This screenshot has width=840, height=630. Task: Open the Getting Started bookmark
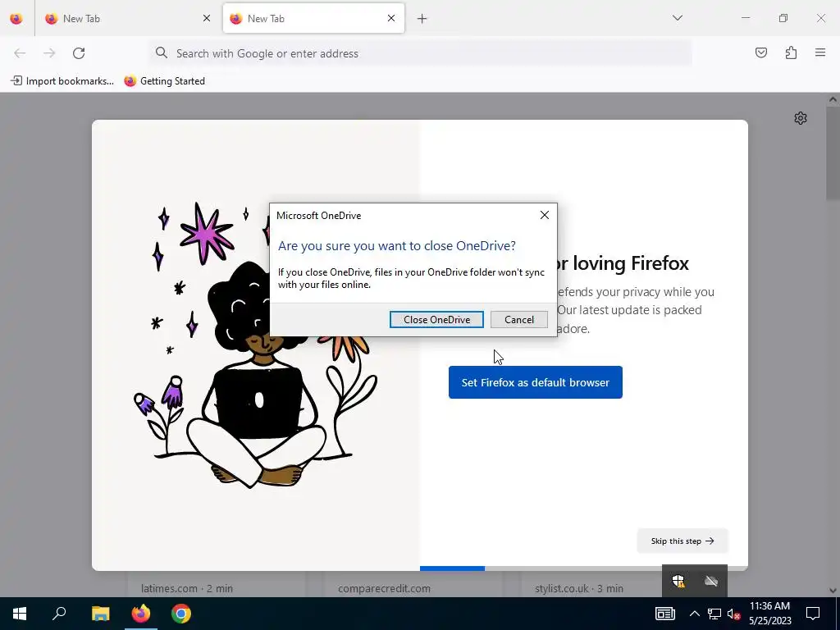pos(164,81)
